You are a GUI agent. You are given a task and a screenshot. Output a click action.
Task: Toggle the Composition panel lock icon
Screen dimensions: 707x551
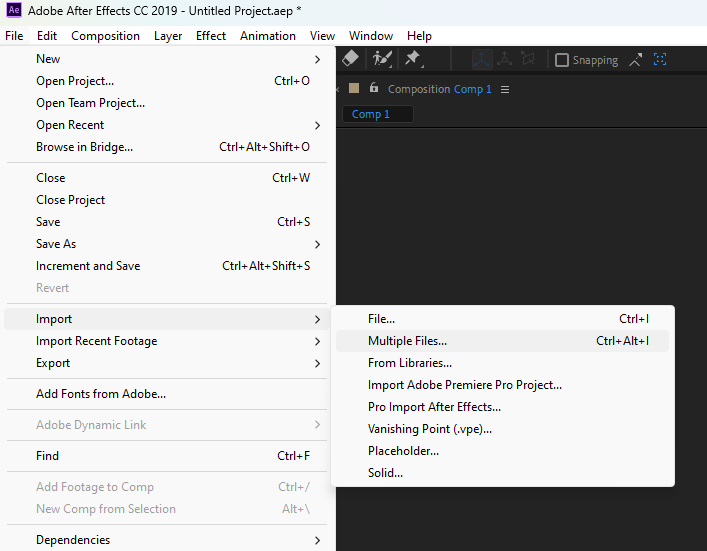click(374, 88)
